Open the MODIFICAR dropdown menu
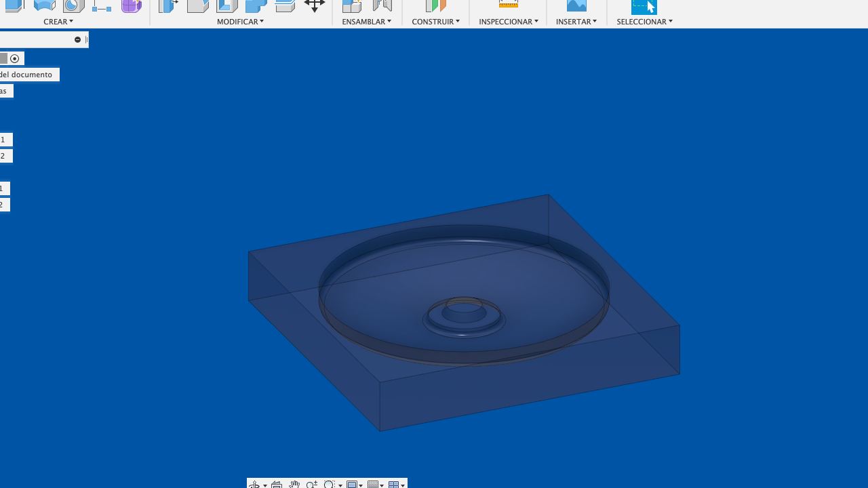The width and height of the screenshot is (868, 488). click(240, 22)
